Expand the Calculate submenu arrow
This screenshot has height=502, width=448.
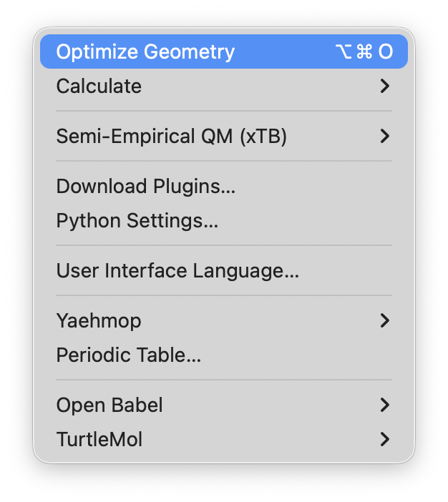(x=385, y=87)
